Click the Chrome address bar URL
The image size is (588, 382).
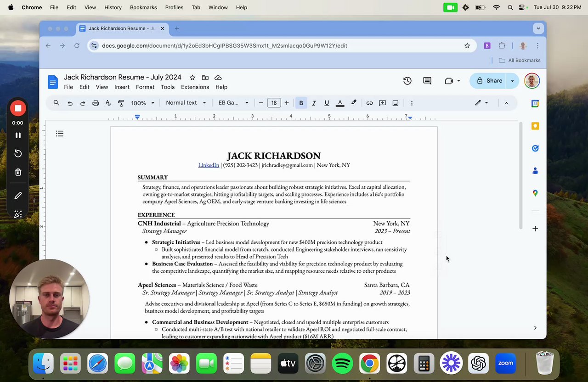(x=225, y=45)
